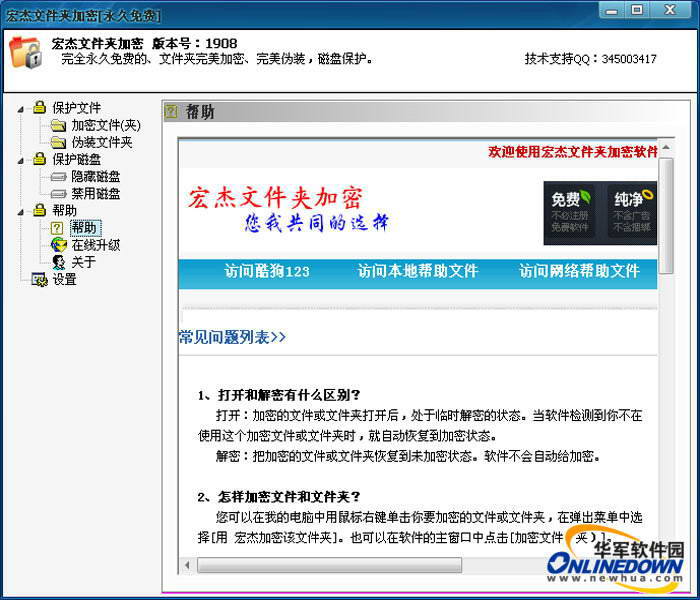Collapse the 帮助 tree group
Screen dimensions: 700x600
21,212
